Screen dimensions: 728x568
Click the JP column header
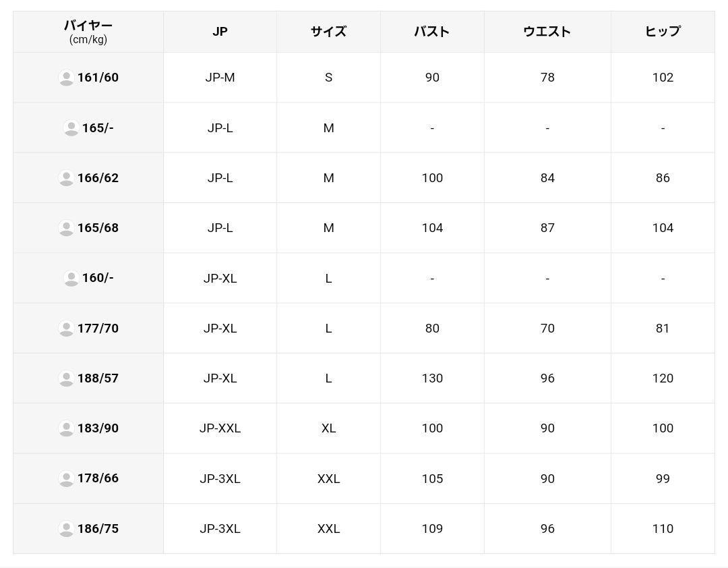tap(220, 32)
